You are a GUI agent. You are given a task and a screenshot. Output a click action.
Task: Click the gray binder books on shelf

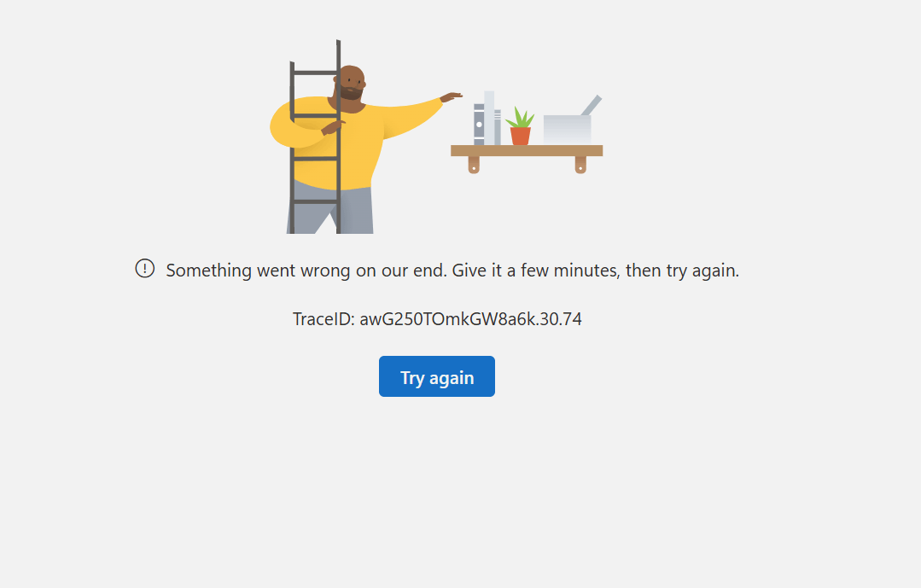[x=487, y=119]
